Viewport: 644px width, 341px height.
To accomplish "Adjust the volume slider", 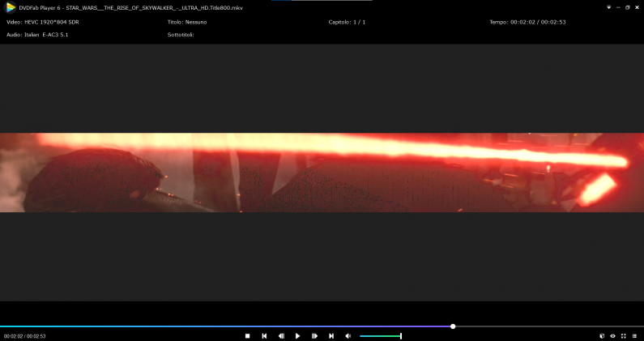I will 380,336.
